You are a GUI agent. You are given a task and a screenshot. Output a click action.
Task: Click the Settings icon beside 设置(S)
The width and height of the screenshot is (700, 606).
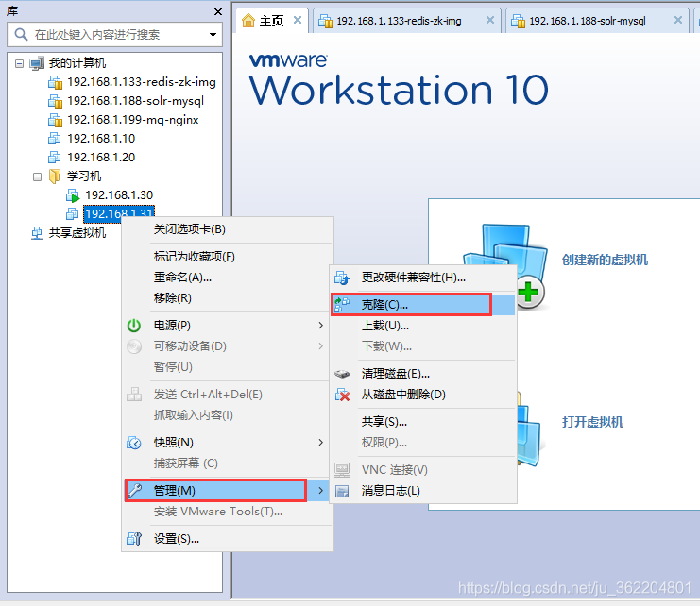pyautogui.click(x=134, y=539)
